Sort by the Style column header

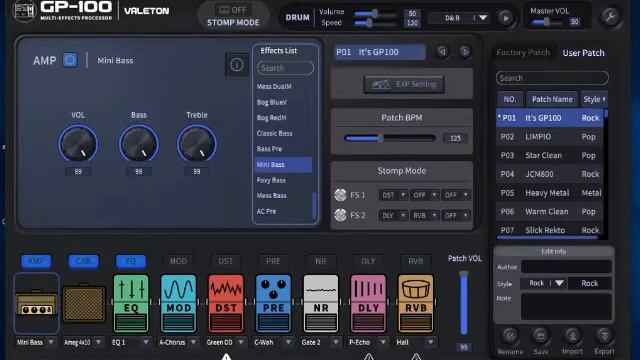(x=594, y=99)
